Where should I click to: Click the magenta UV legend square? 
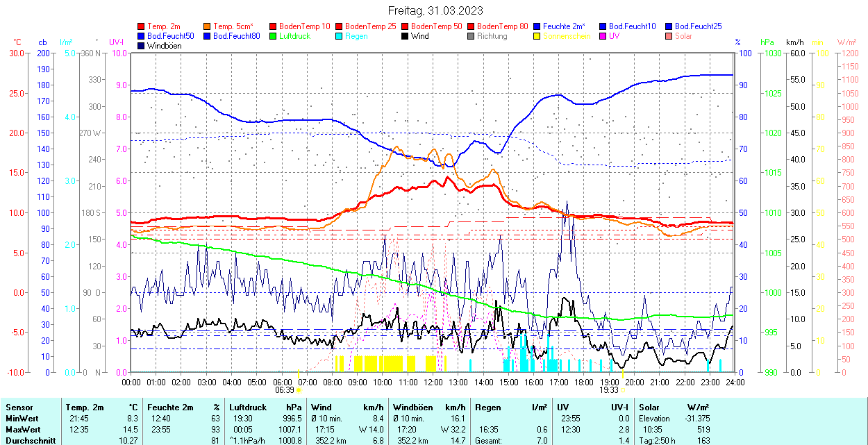[603, 36]
